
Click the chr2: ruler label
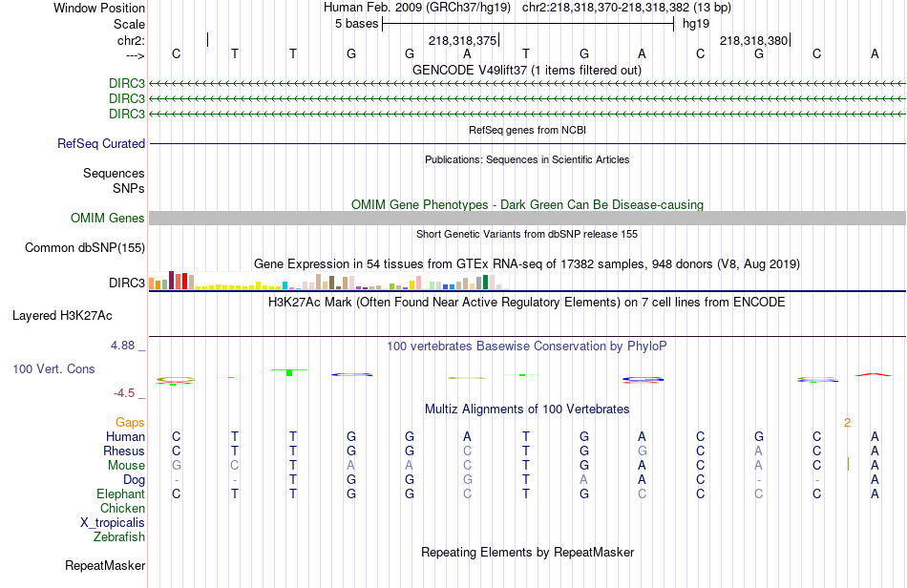click(131, 40)
